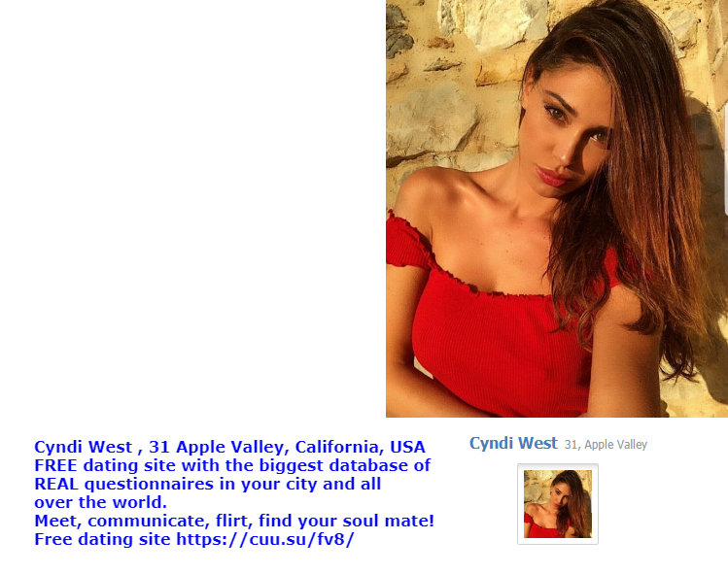Click 'REAL questionnaires in your city' line

point(208,484)
